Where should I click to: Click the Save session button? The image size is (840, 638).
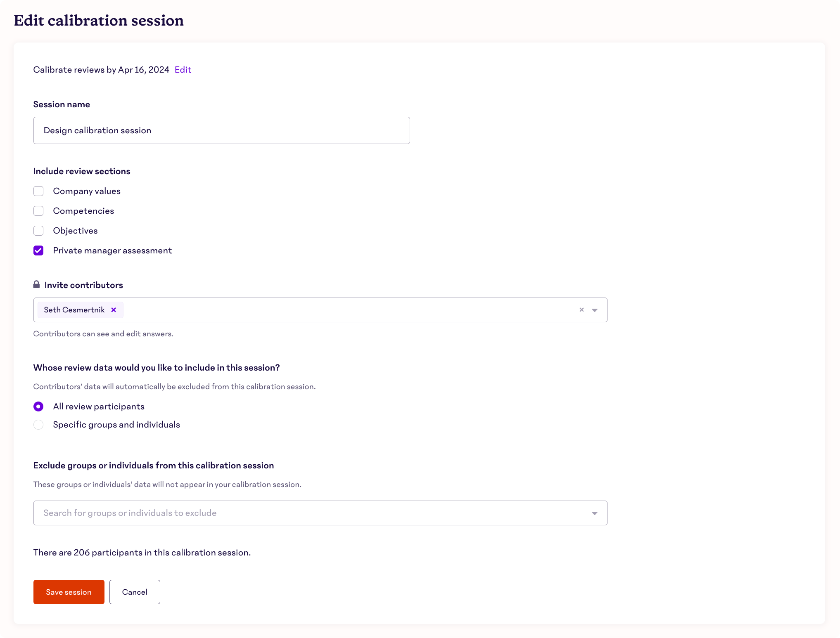tap(69, 592)
